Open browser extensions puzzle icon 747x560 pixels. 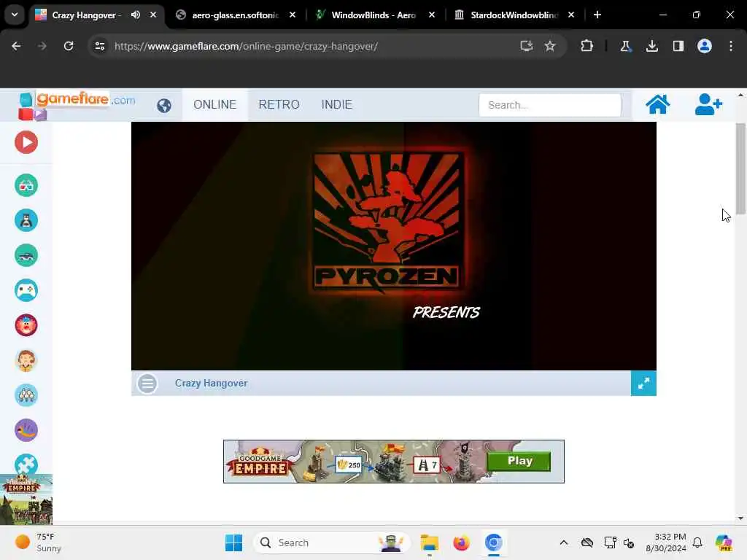(587, 46)
